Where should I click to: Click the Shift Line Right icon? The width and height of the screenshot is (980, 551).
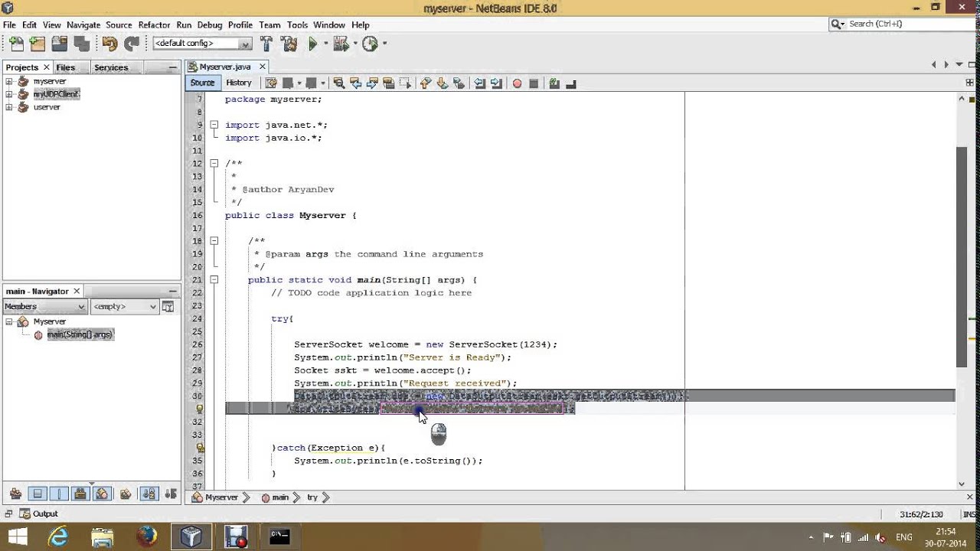coord(495,83)
